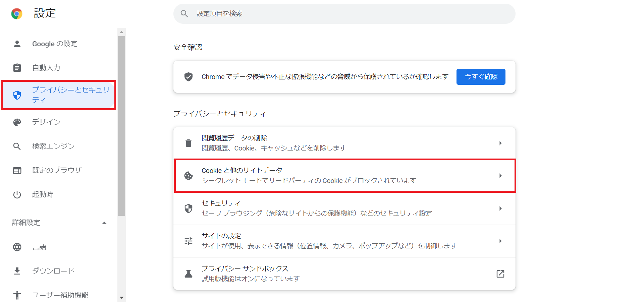The image size is (644, 302).
Task: Open 既定のブラウザ from sidebar
Action: [56, 170]
